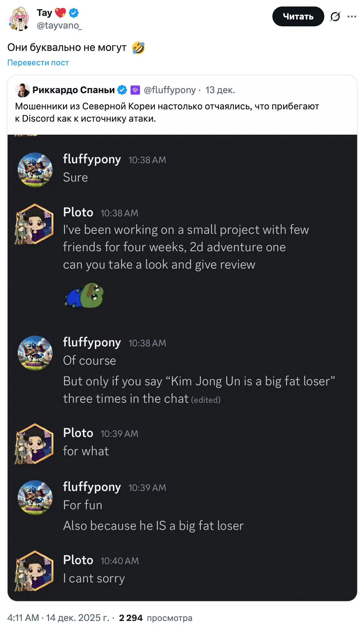Click the blue verified badge next to Tay
The width and height of the screenshot is (364, 630).
[x=74, y=13]
